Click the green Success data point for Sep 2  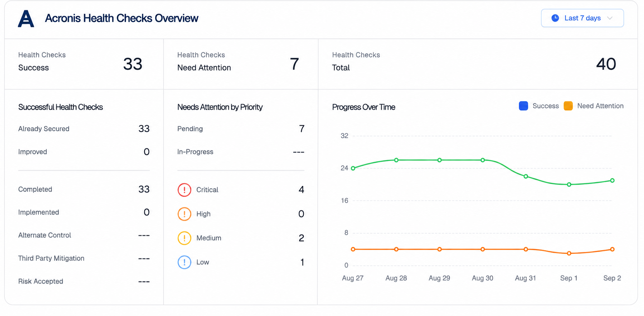tap(612, 181)
